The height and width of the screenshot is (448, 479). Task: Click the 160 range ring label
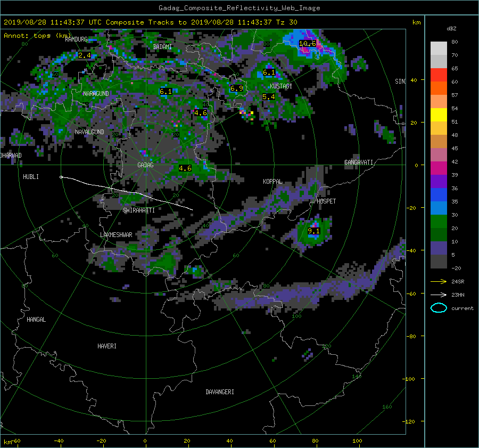[x=387, y=407]
